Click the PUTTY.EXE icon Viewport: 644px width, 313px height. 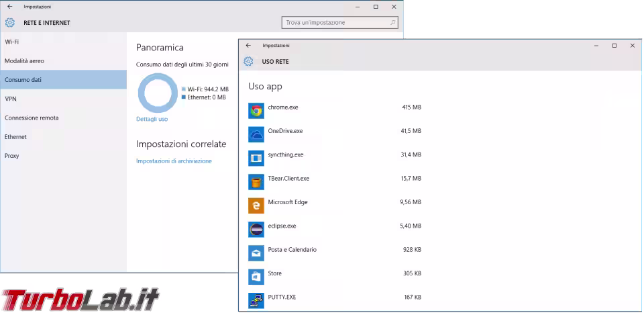point(256,301)
